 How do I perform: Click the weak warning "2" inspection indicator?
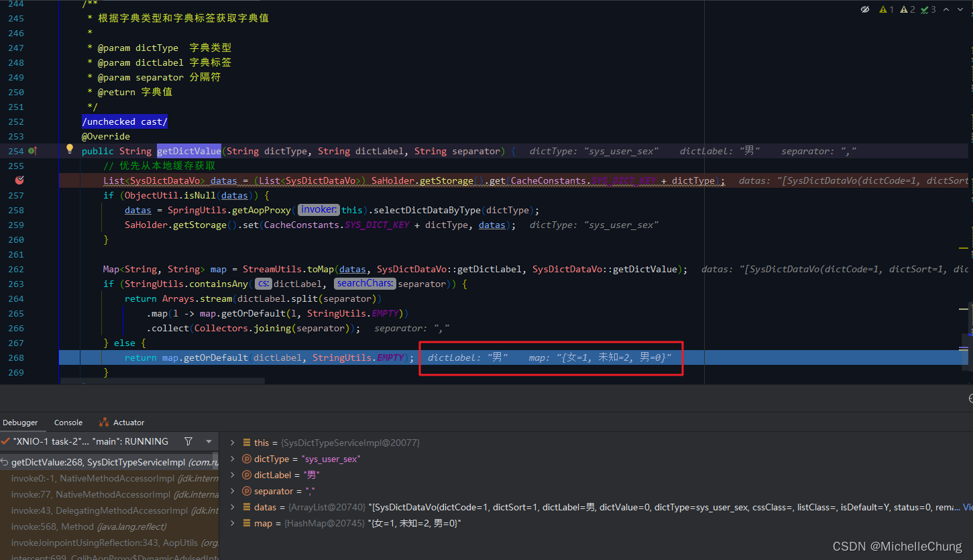point(907,9)
